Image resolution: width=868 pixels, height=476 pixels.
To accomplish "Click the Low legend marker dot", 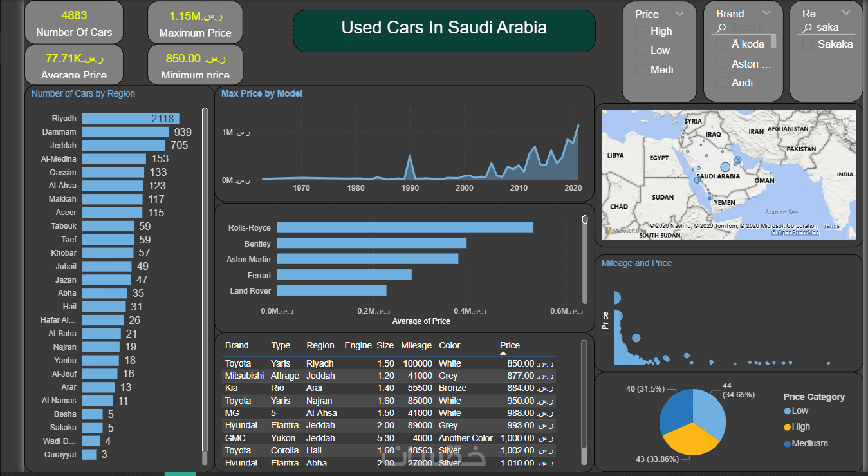I will (788, 411).
